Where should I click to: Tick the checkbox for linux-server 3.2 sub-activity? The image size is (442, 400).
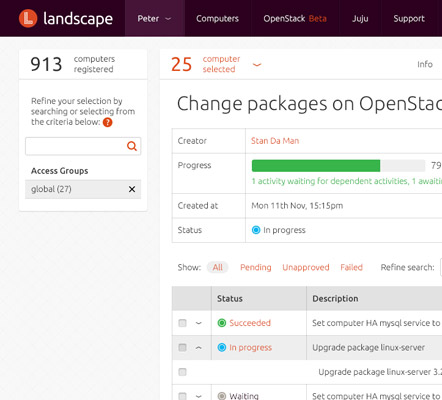[x=182, y=372]
